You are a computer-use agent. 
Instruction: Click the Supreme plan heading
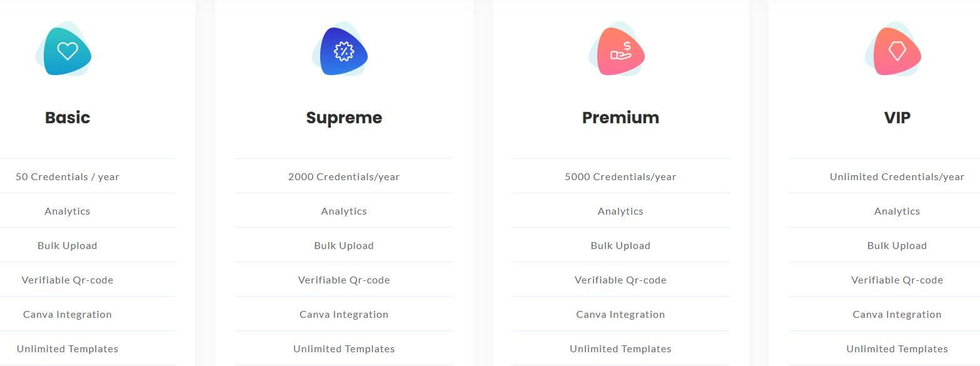(344, 117)
